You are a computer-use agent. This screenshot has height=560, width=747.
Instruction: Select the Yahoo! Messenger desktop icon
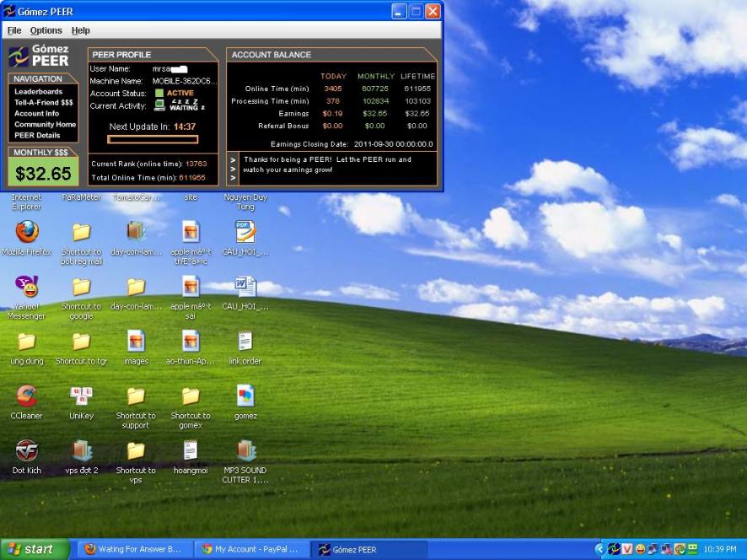27,287
